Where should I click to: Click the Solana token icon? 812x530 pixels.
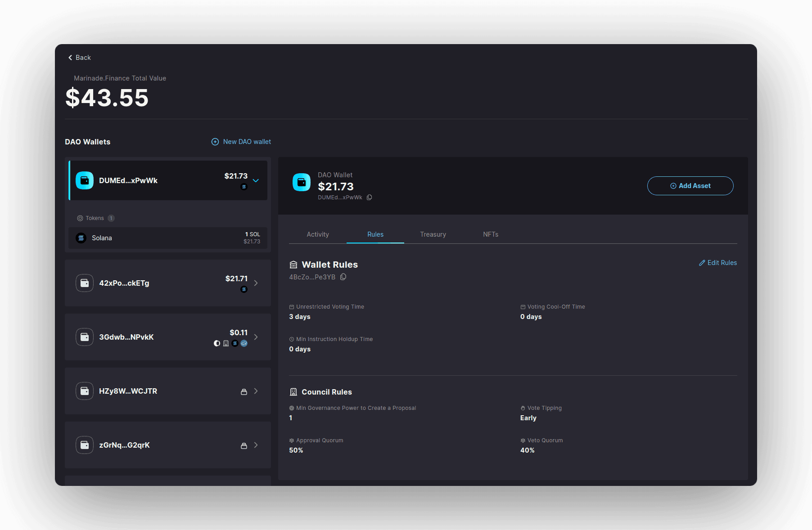(81, 238)
